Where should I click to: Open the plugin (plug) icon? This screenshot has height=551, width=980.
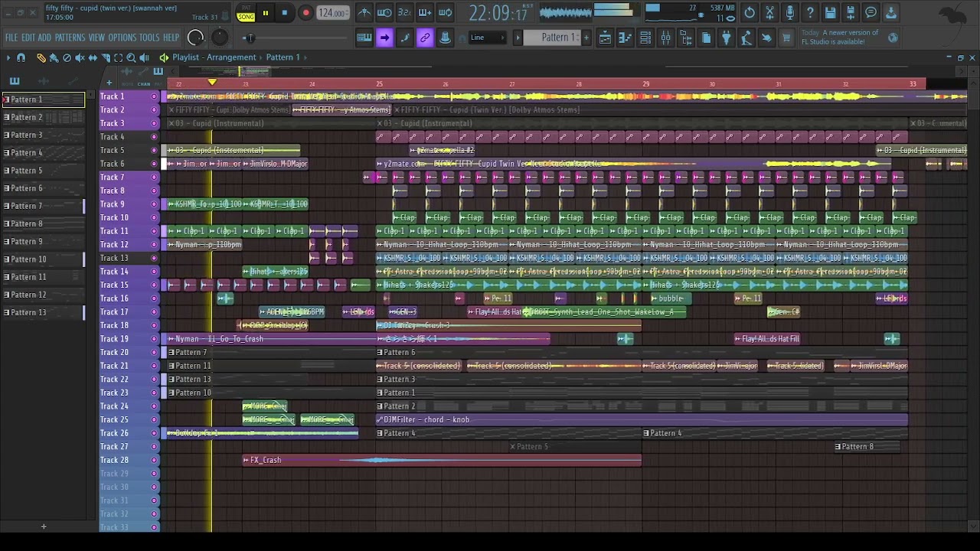tap(727, 37)
